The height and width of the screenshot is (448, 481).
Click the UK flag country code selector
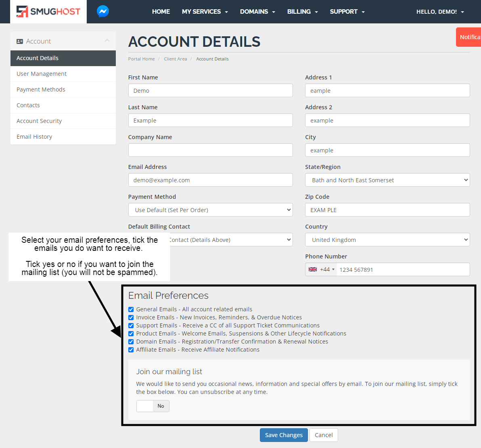pyautogui.click(x=321, y=269)
